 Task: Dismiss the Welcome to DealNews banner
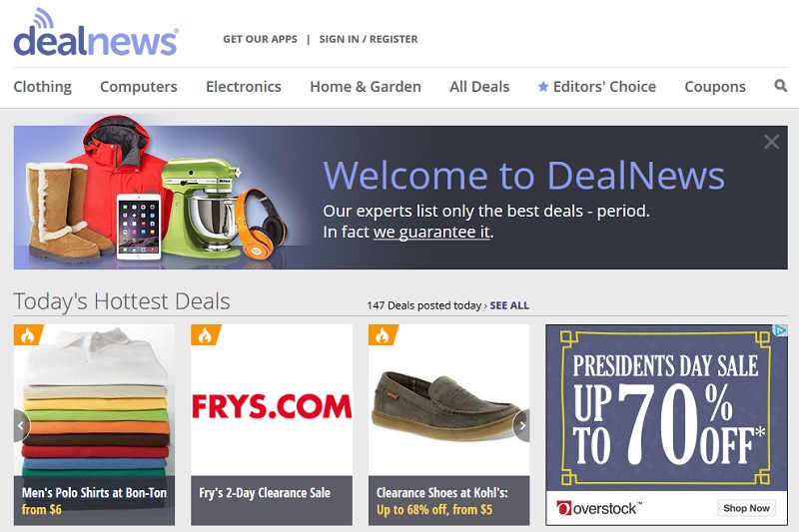click(x=771, y=142)
